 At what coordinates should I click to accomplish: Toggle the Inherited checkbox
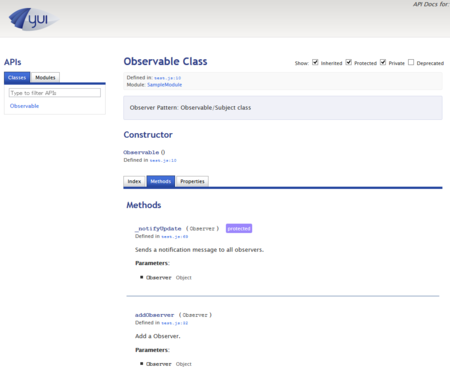point(315,62)
